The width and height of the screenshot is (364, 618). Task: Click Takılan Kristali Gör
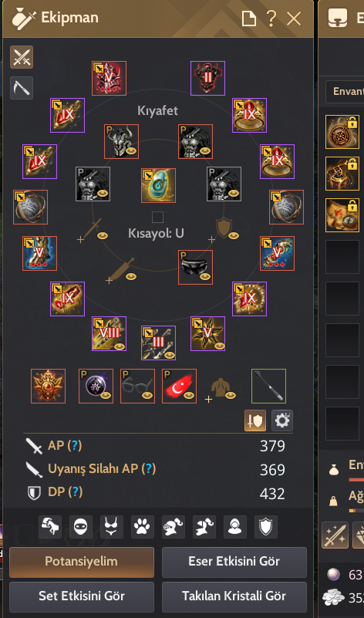coord(234,596)
